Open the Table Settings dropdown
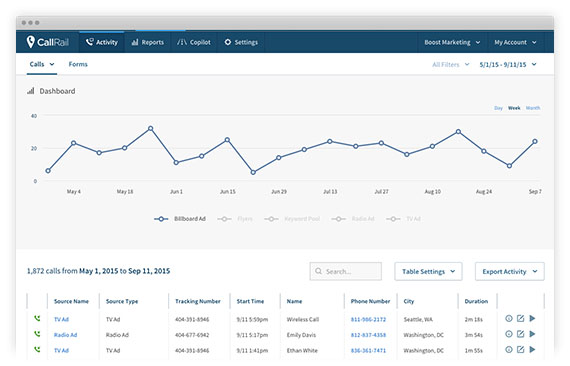The image size is (570, 366). [x=428, y=272]
